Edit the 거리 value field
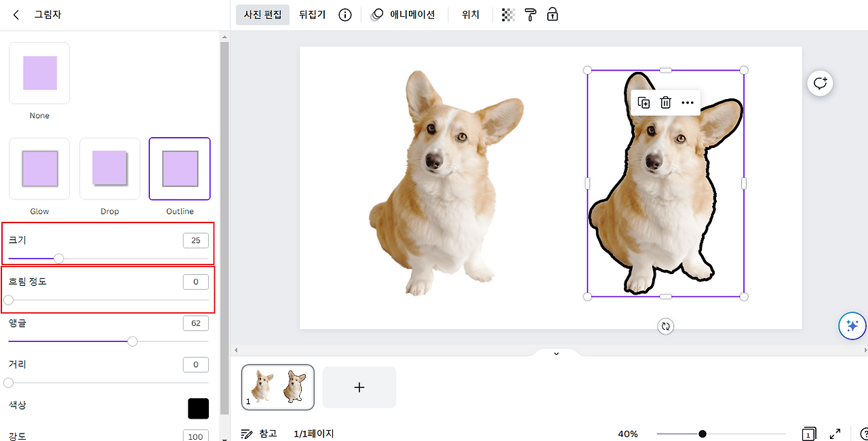 [x=196, y=365]
